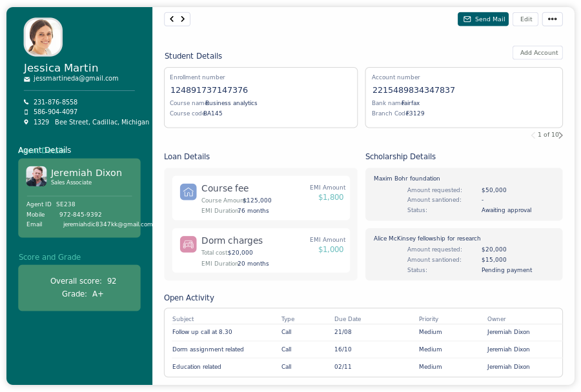The image size is (581, 392).
Task: Open the Follow up call at 8.30 activity
Action: [202, 332]
